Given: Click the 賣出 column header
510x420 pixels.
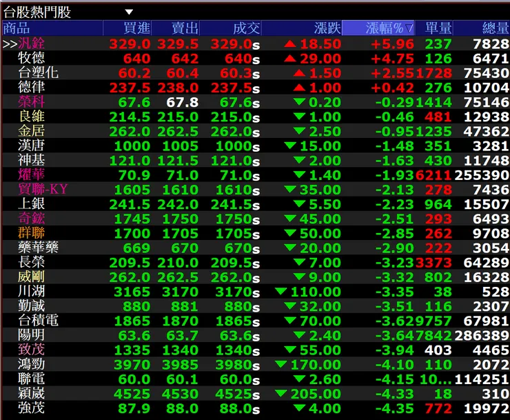Looking at the screenshot, I should point(175,28).
